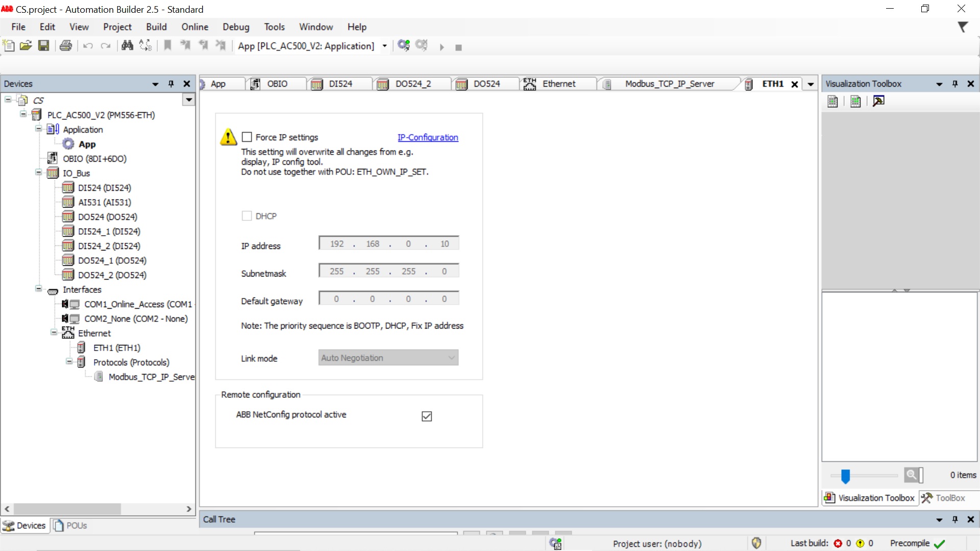Enable the Force IP settings checkbox
The width and height of the screenshot is (980, 551).
tap(247, 137)
